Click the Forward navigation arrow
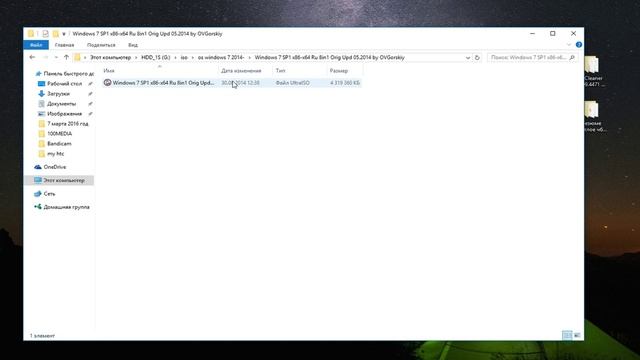 [x=45, y=58]
